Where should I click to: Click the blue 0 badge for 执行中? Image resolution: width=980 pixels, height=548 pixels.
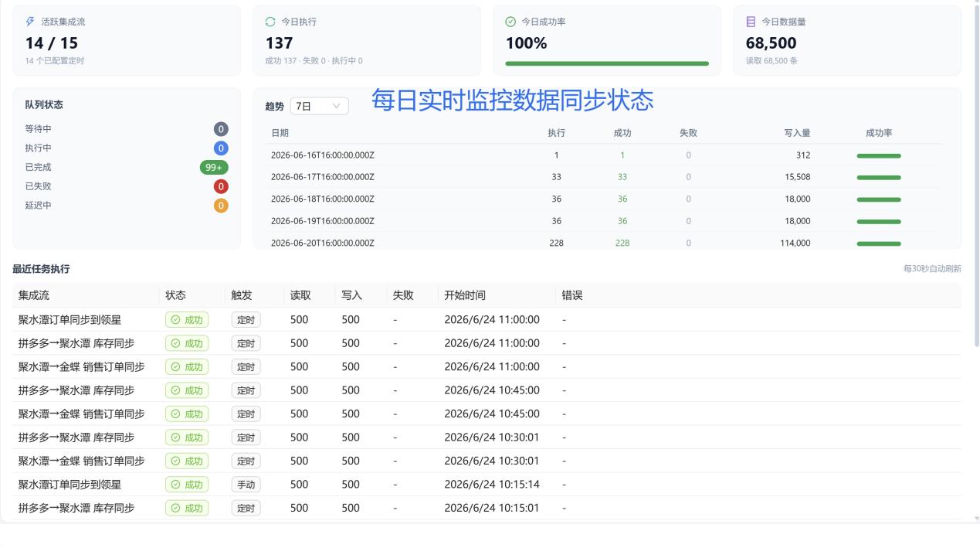(x=221, y=148)
